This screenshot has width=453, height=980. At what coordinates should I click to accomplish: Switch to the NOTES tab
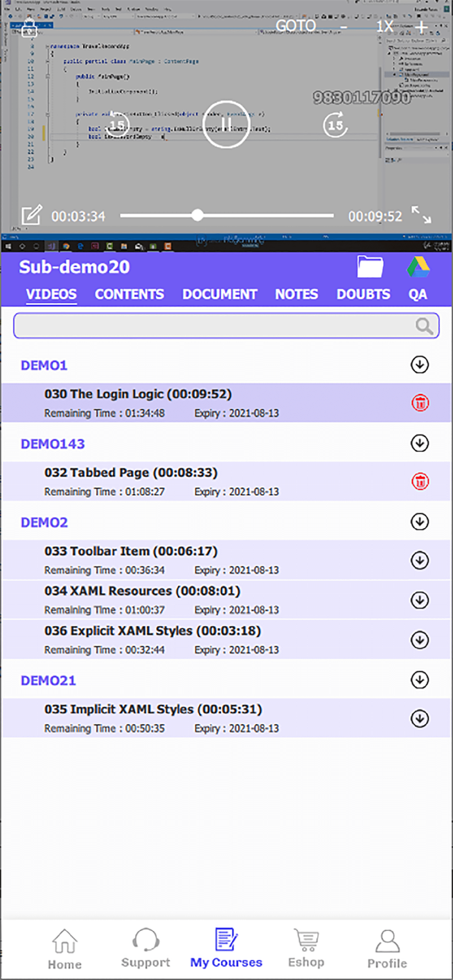[x=296, y=294]
